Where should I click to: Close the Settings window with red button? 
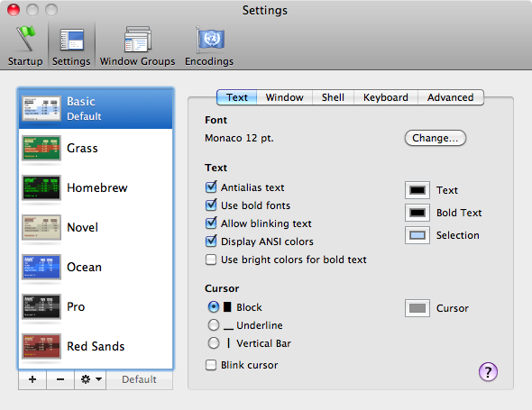click(14, 10)
